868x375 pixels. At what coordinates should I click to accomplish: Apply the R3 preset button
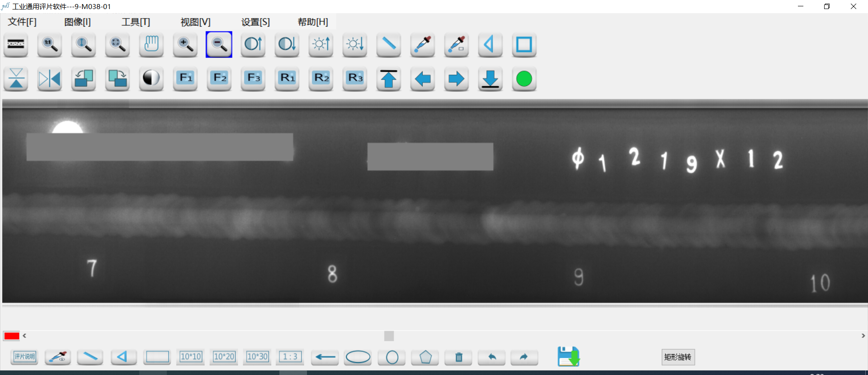click(x=354, y=79)
